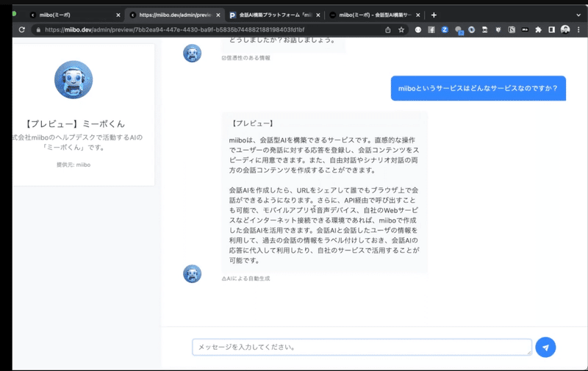Click the blue ring extension icon
Screen dimensions: 588x371
tap(471, 29)
